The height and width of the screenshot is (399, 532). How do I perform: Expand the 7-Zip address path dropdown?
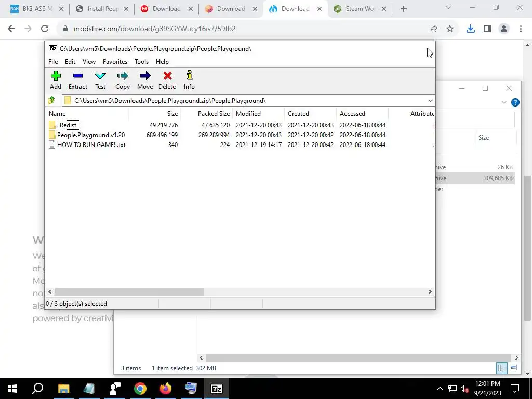click(430, 100)
